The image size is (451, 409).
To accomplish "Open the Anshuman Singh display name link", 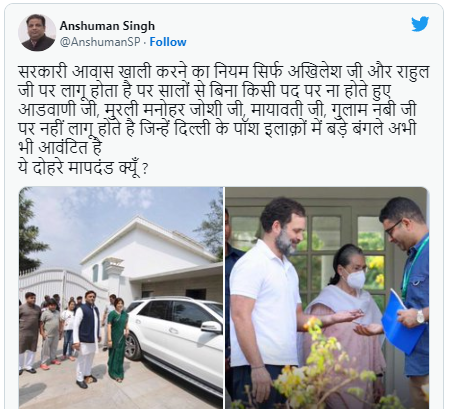I will 107,26.
